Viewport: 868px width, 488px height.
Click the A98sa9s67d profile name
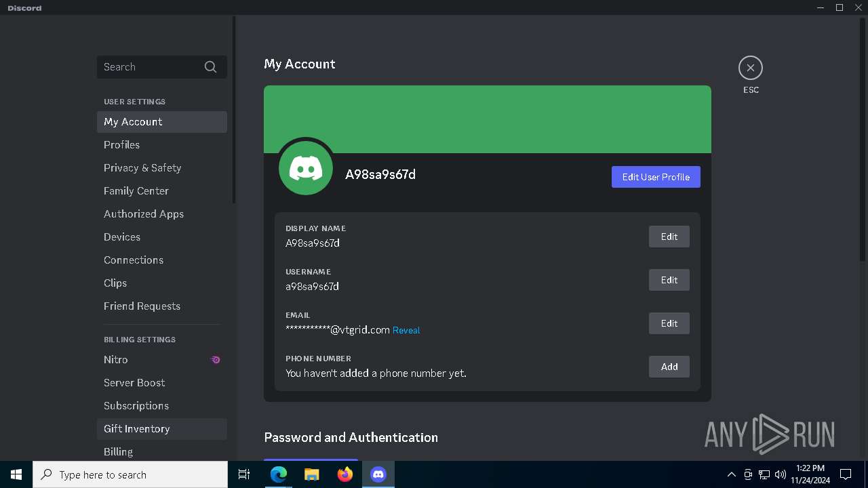coord(380,174)
